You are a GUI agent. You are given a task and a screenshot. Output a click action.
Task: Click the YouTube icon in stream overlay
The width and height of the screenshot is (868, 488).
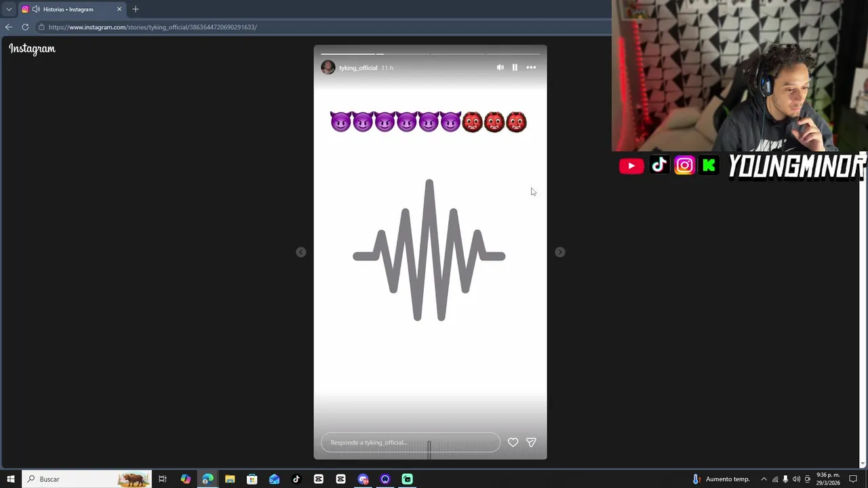(x=631, y=165)
